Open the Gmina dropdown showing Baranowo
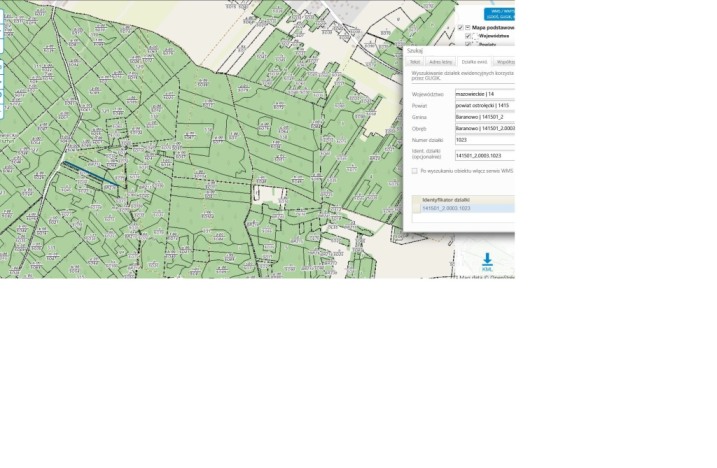The width and height of the screenshot is (717, 468). click(484, 117)
